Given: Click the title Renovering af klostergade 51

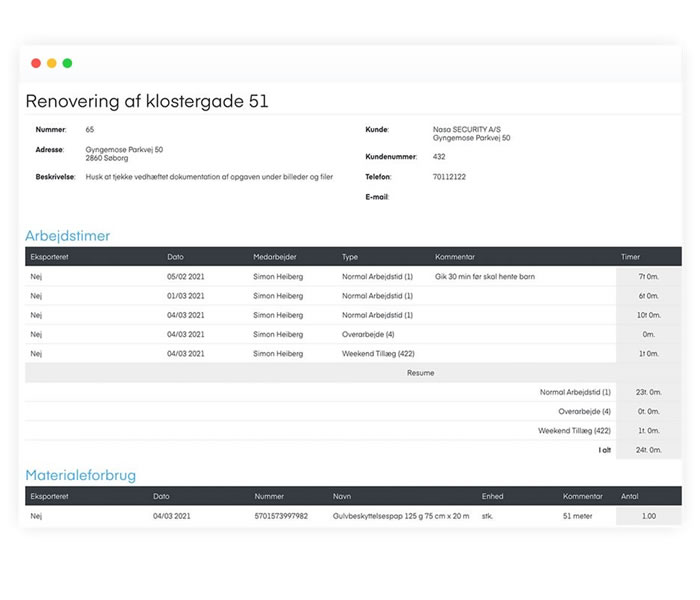Looking at the screenshot, I should pyautogui.click(x=147, y=101).
